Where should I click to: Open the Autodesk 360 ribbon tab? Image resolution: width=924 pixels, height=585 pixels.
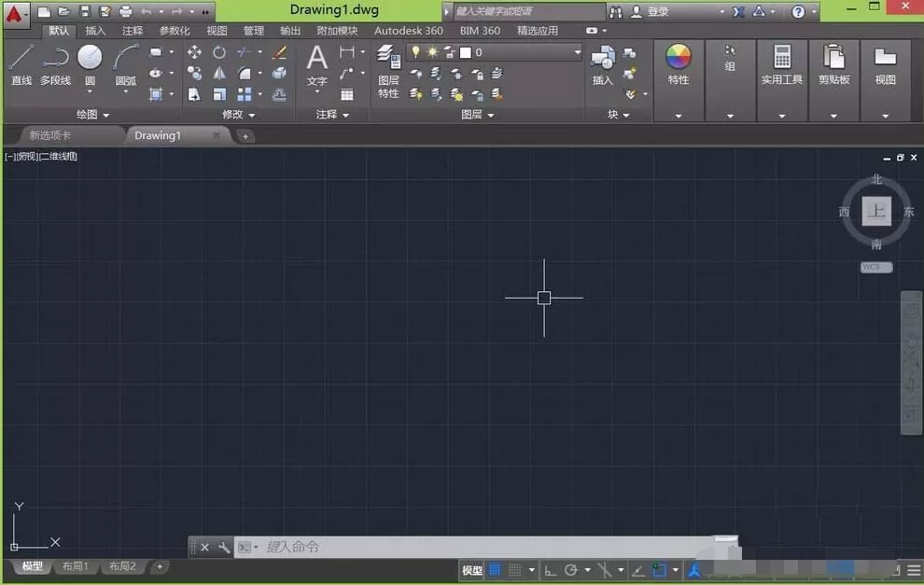point(409,31)
